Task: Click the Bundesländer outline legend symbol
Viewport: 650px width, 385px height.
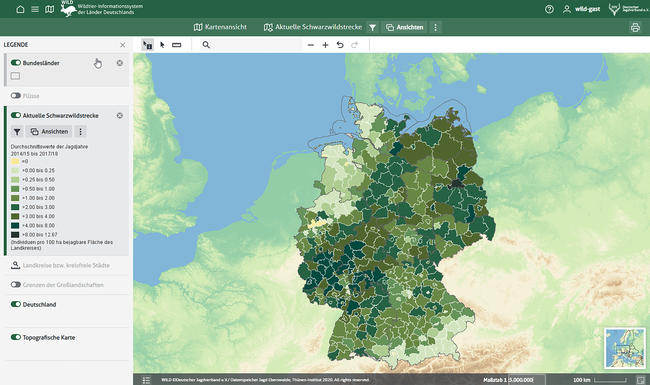Action: (15, 76)
